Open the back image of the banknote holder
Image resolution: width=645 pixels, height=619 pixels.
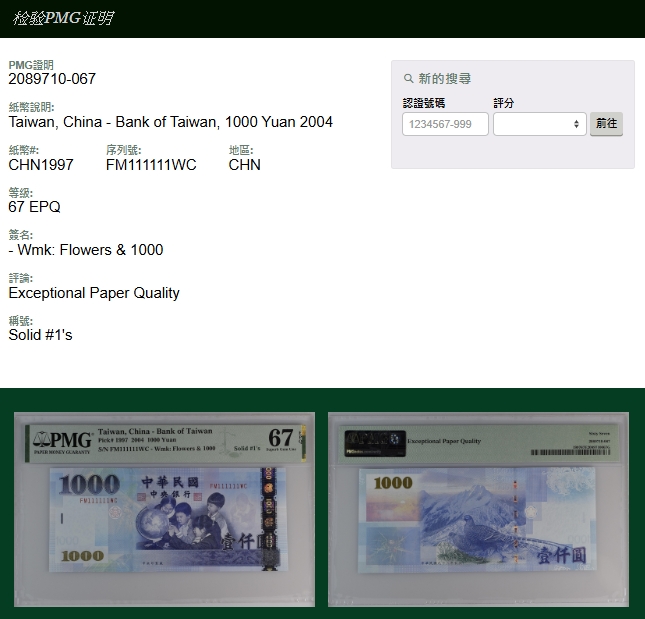[478, 509]
